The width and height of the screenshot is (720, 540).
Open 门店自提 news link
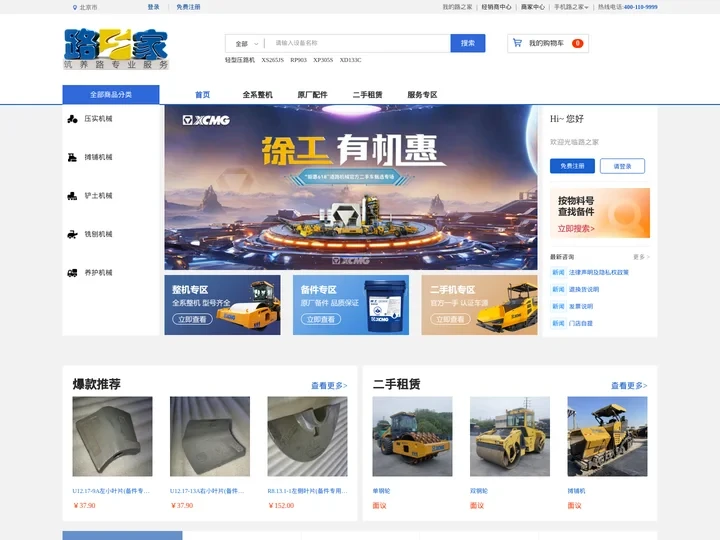581,323
